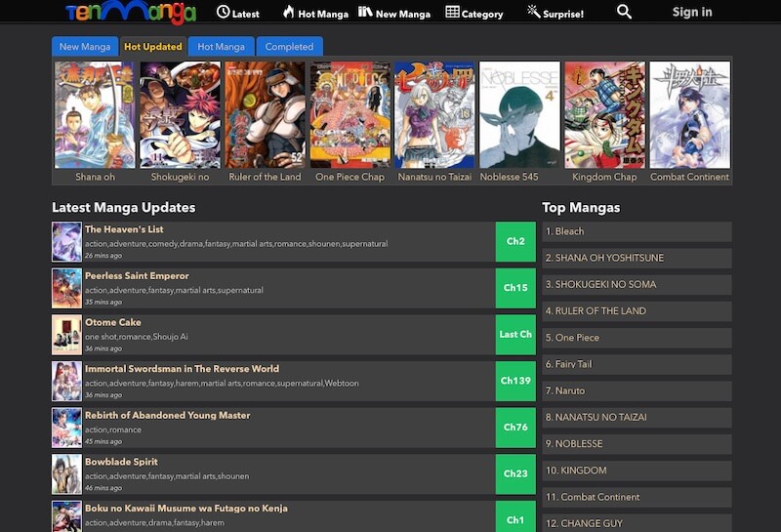This screenshot has width=781, height=532.
Task: Open the Otome Cake title link
Action: pos(113,322)
